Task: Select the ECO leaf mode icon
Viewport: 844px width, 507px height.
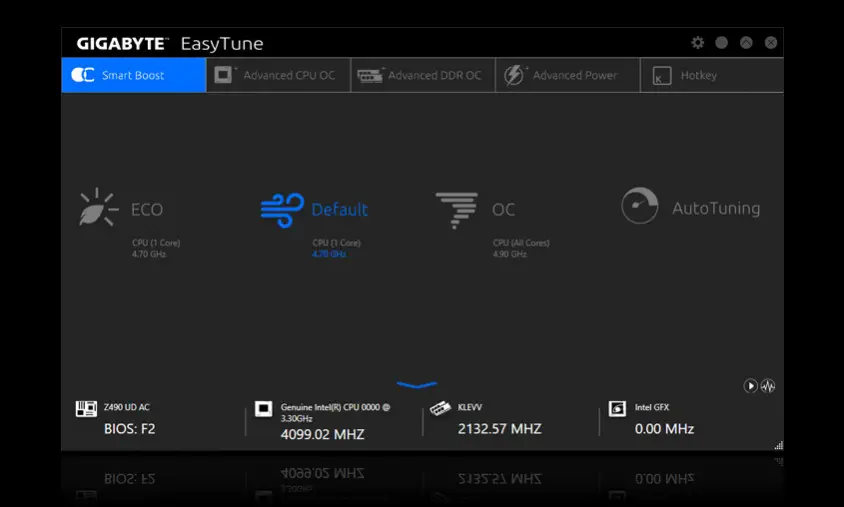Action: (98, 208)
